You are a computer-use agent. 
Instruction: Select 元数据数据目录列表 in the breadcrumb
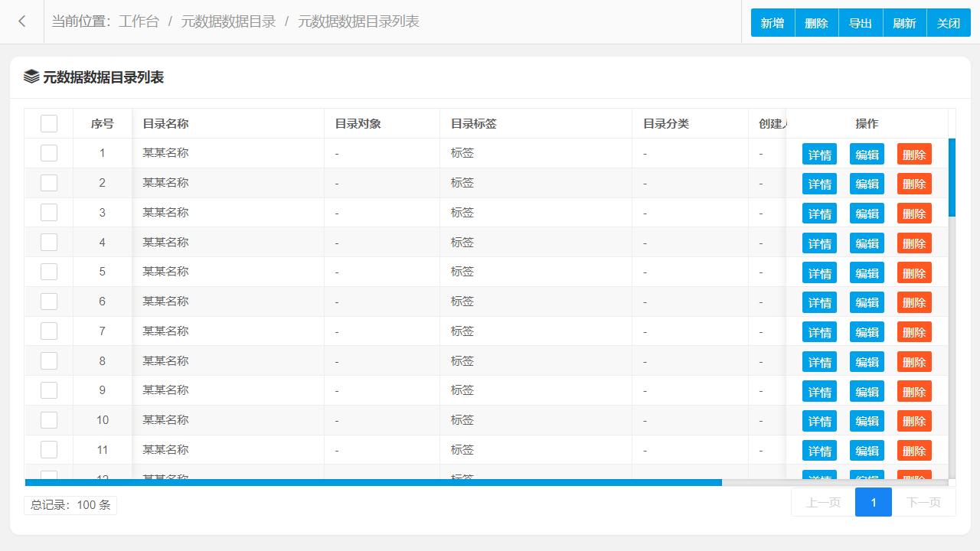click(x=358, y=21)
